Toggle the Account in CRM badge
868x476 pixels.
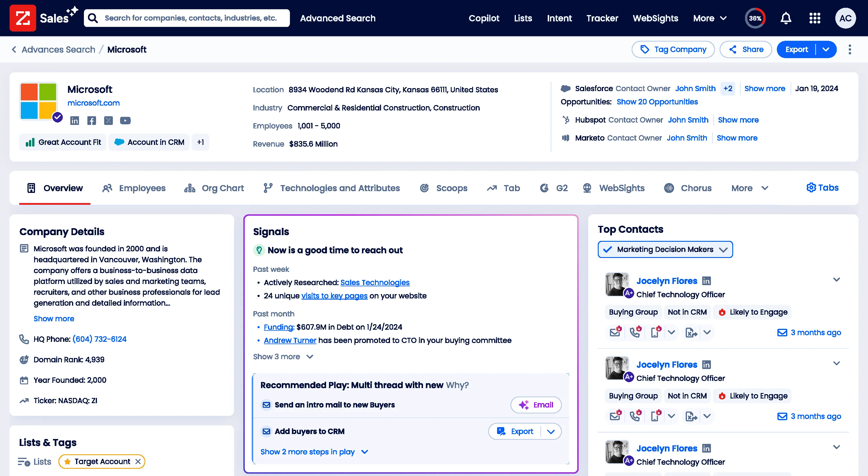149,142
